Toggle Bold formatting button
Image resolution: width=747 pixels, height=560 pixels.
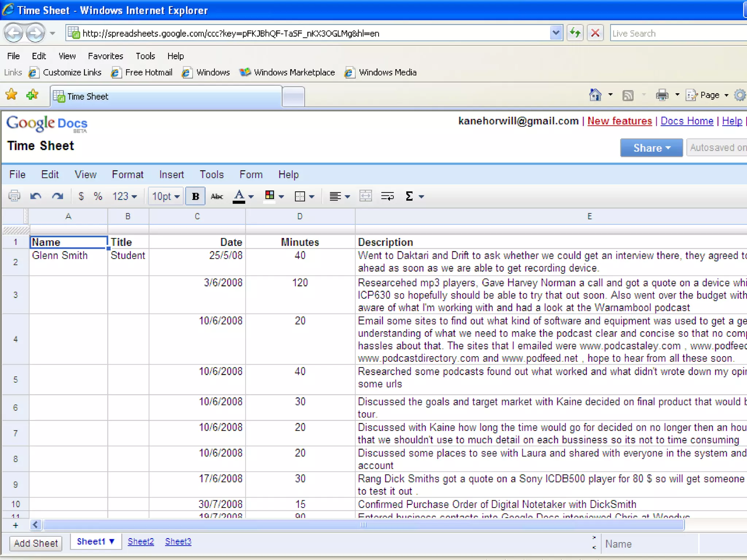[196, 196]
